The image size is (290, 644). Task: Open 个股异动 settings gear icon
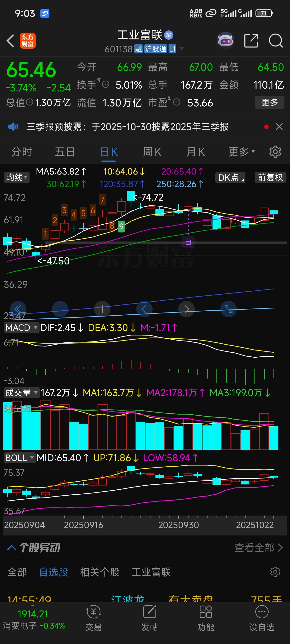(x=275, y=572)
